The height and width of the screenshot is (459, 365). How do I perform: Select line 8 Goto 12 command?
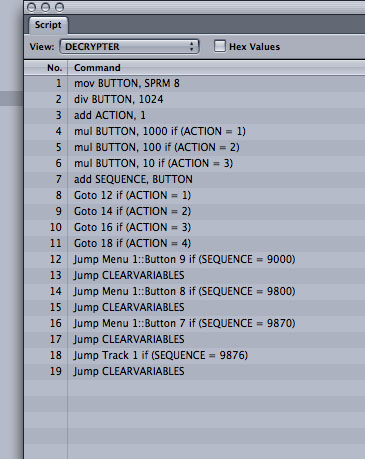click(195, 195)
